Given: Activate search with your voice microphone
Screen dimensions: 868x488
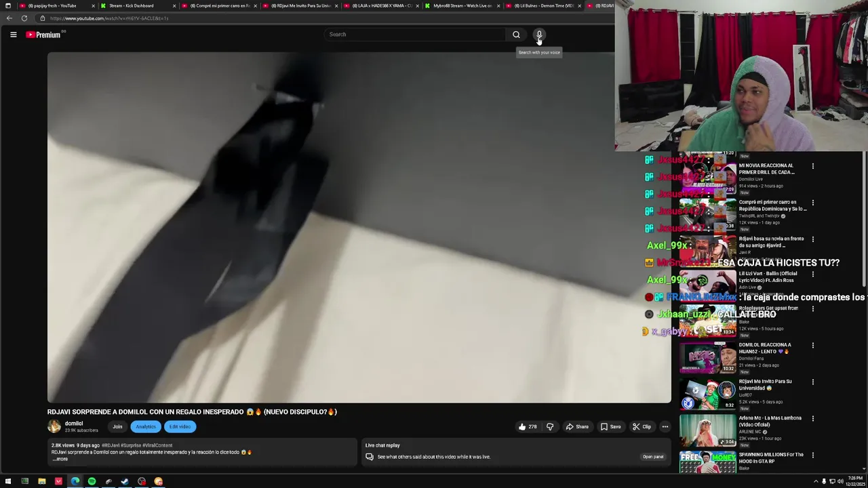Looking at the screenshot, I should coord(539,35).
